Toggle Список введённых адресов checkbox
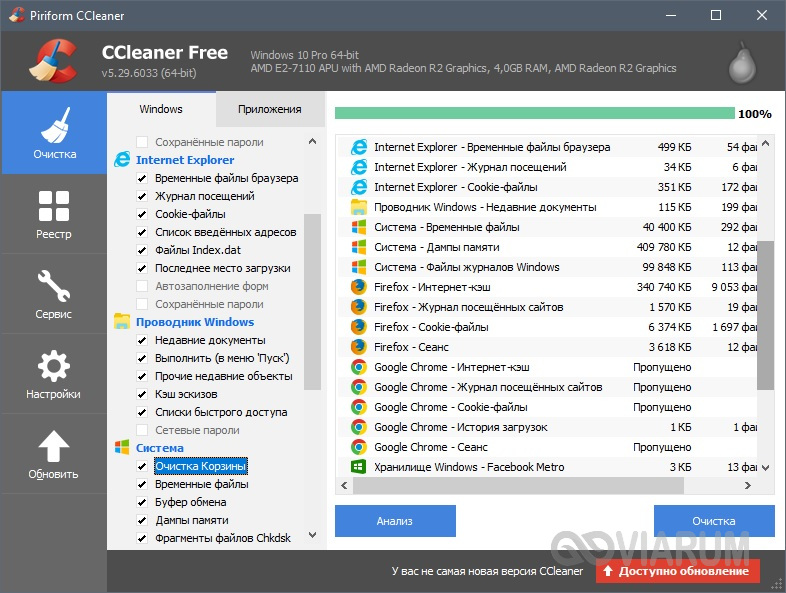The image size is (786, 593). click(x=142, y=232)
